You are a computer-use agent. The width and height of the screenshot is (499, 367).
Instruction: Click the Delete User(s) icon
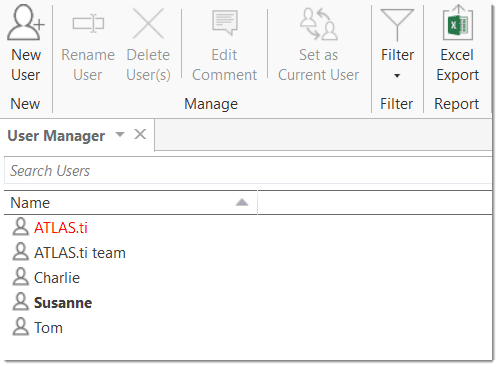(148, 23)
